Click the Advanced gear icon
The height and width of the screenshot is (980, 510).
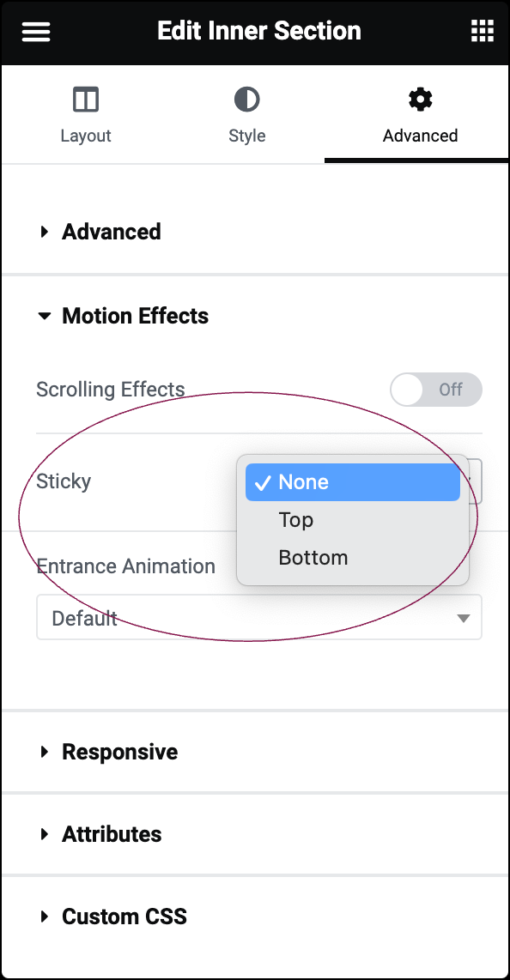[x=420, y=99]
